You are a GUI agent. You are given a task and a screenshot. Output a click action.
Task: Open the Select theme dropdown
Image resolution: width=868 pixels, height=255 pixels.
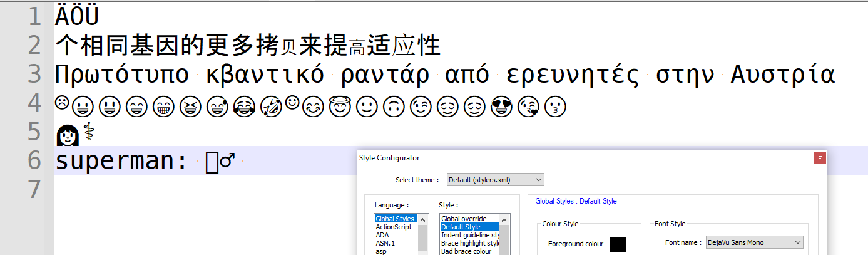point(495,180)
